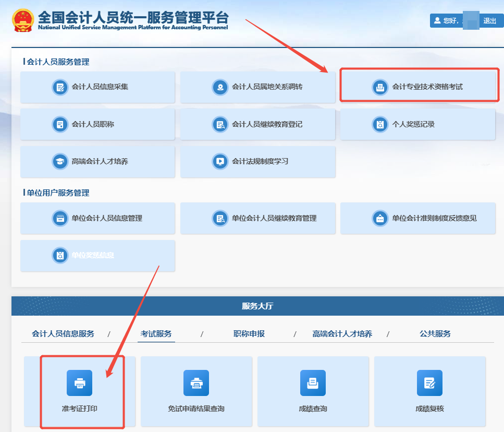Start 会计法规制度学习

[x=257, y=162]
